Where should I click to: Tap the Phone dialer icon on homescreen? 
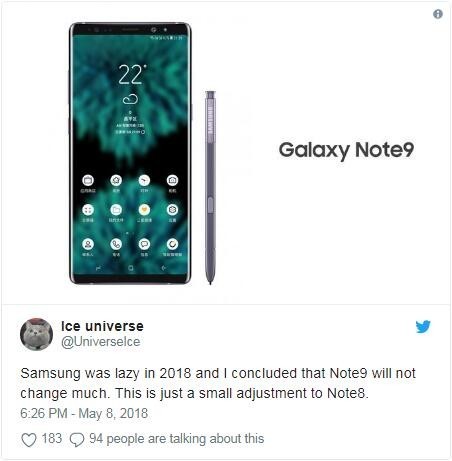(116, 244)
